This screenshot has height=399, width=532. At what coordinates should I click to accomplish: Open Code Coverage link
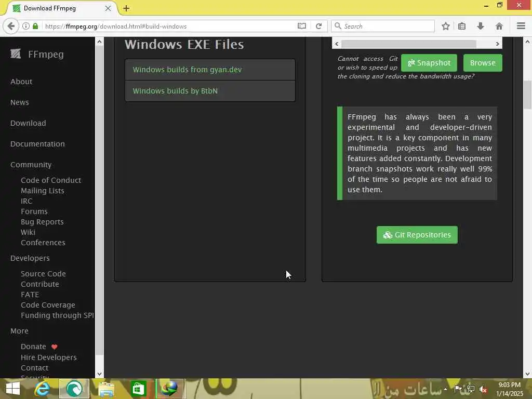tap(48, 305)
